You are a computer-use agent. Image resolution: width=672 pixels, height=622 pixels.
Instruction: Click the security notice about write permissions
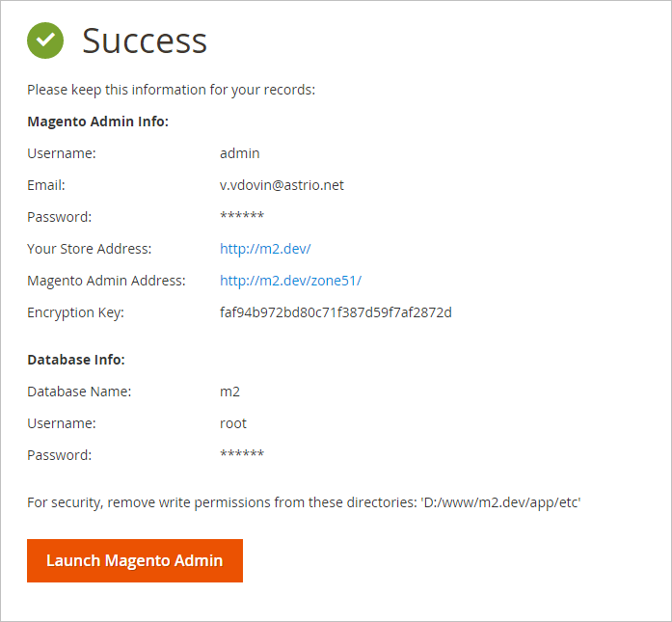point(304,502)
